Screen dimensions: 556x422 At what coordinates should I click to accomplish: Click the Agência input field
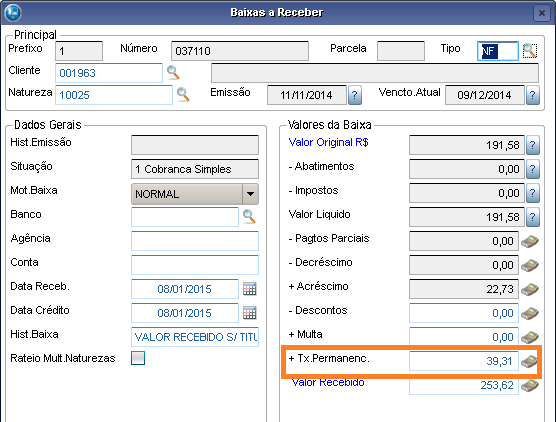(x=195, y=241)
